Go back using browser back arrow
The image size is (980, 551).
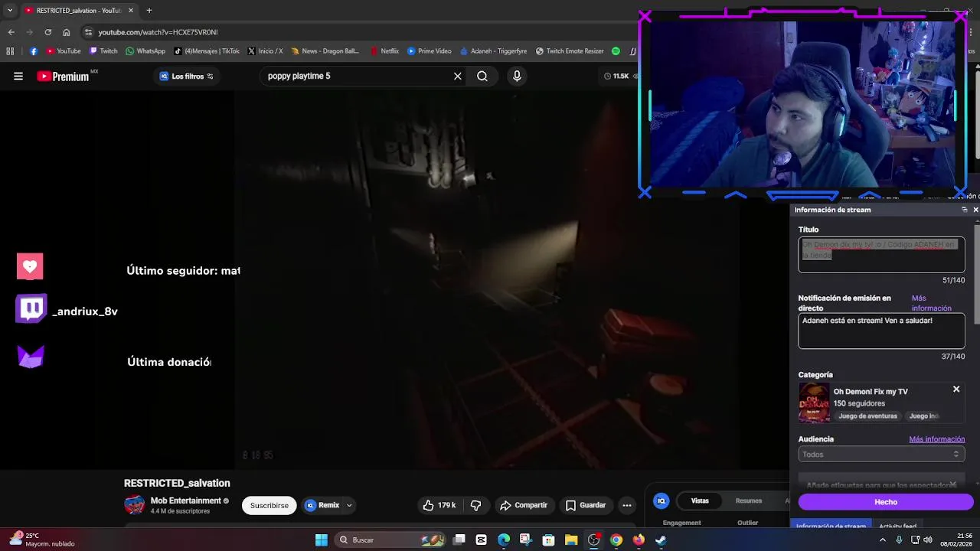tap(11, 32)
